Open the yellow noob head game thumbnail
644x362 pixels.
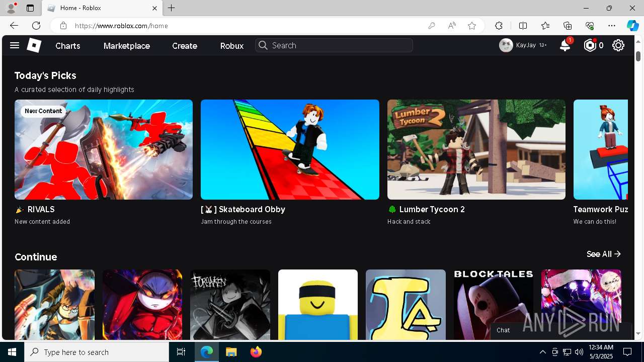318,305
